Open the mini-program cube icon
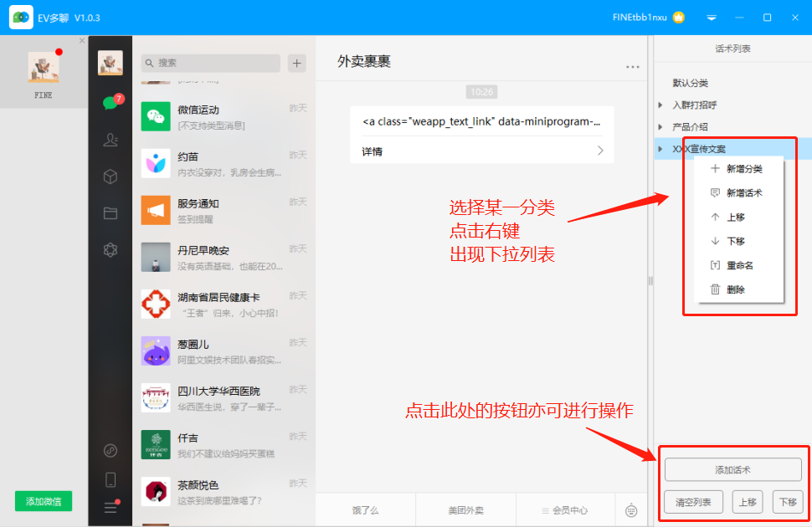Image resolution: width=812 pixels, height=527 pixels. click(x=110, y=176)
